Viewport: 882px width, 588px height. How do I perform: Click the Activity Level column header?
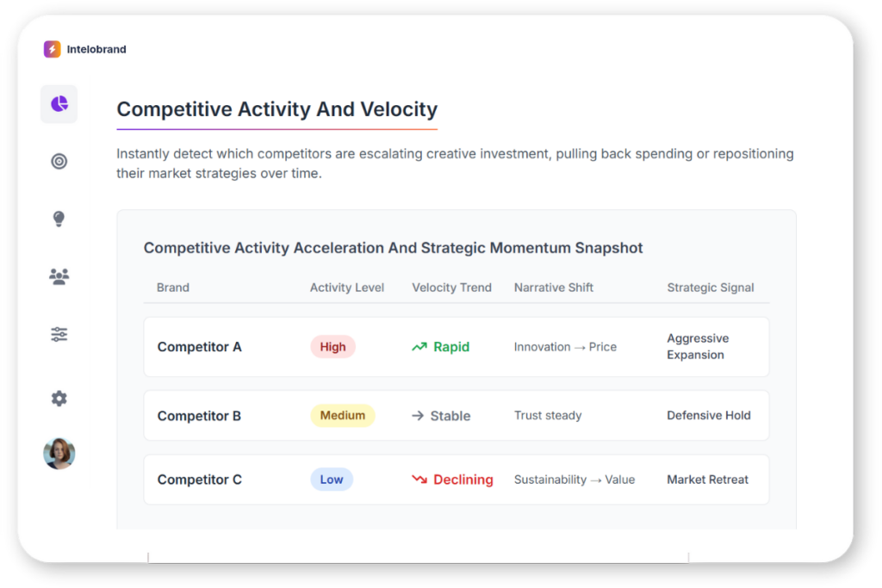coord(347,288)
